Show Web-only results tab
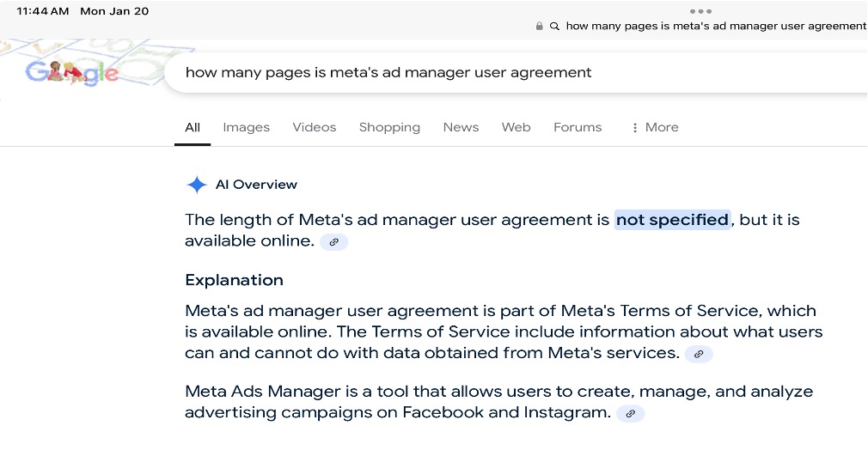 click(516, 127)
